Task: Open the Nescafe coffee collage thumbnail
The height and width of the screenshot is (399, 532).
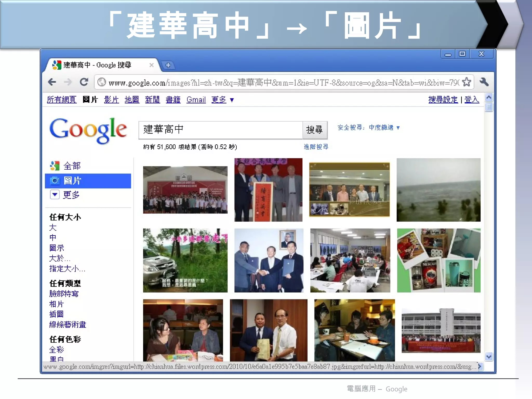Action: [439, 260]
